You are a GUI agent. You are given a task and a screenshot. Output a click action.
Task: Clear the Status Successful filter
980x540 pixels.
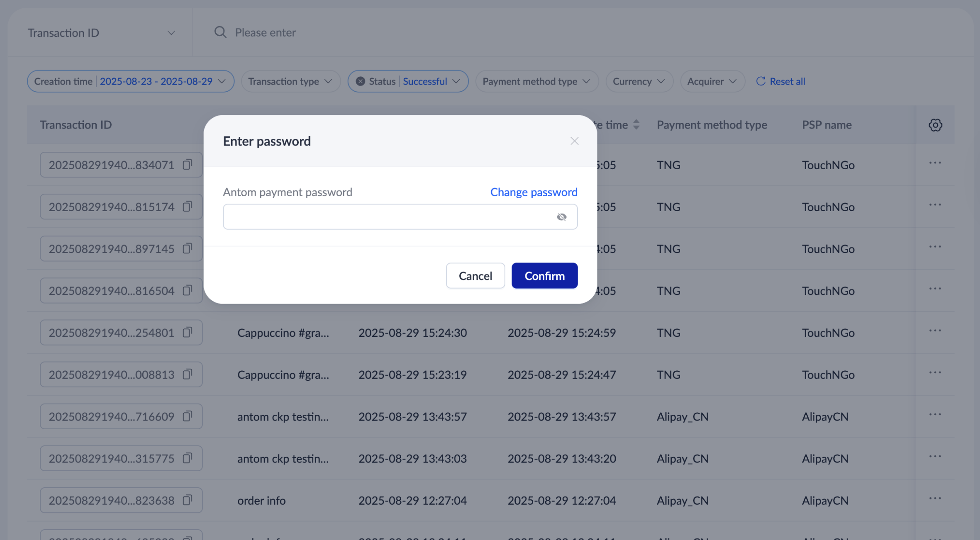pos(361,81)
